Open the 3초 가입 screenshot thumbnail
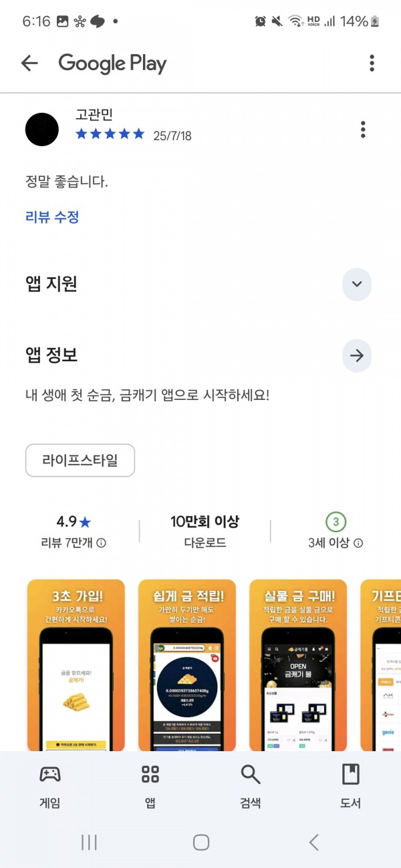This screenshot has height=868, width=401. coord(76,665)
